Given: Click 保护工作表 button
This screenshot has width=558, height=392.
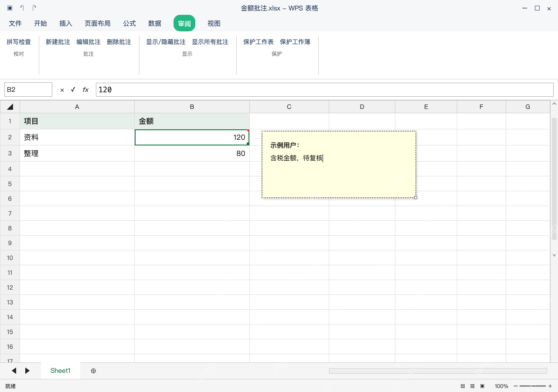Looking at the screenshot, I should coord(259,42).
